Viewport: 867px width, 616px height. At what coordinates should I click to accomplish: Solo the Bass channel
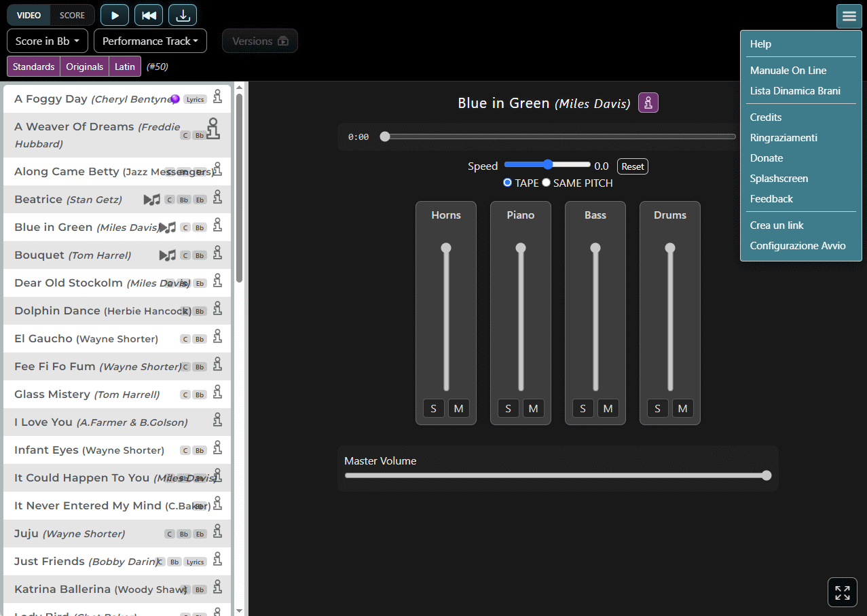(x=583, y=408)
